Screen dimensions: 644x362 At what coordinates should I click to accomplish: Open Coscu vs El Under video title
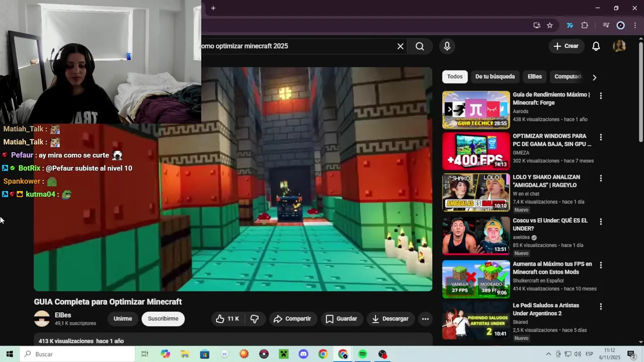[550, 224]
